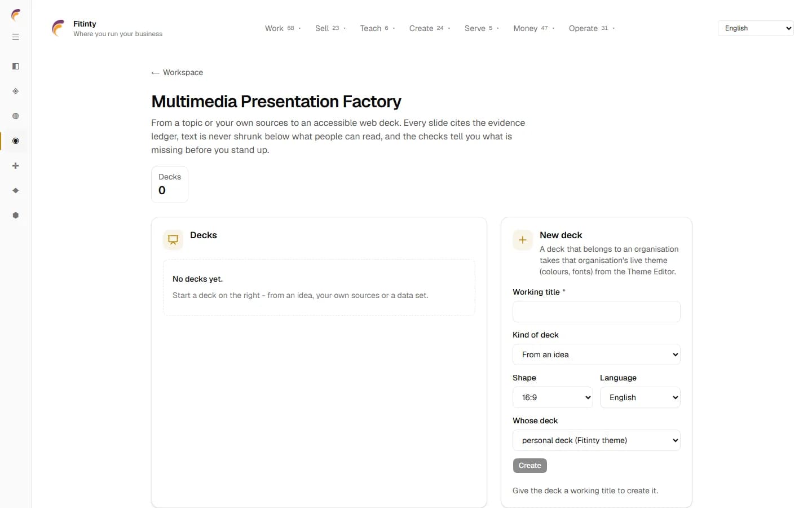Open the Create menu
The width and height of the screenshot is (812, 508).
[430, 28]
